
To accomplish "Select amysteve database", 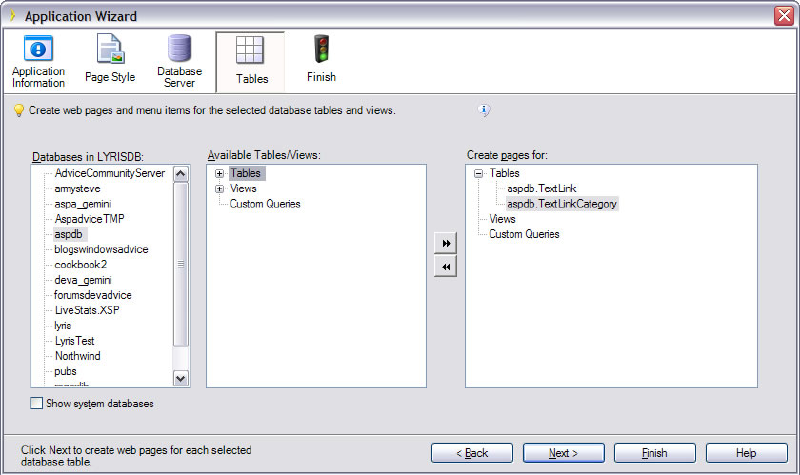I will pos(77,189).
